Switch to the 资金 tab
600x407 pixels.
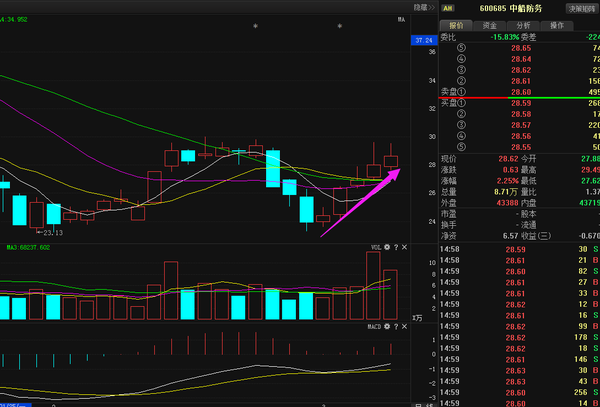tap(489, 26)
